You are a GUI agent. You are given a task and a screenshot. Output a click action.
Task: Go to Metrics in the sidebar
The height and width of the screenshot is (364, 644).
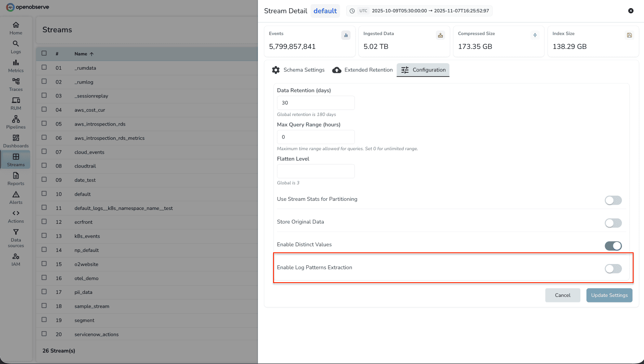[x=16, y=63]
